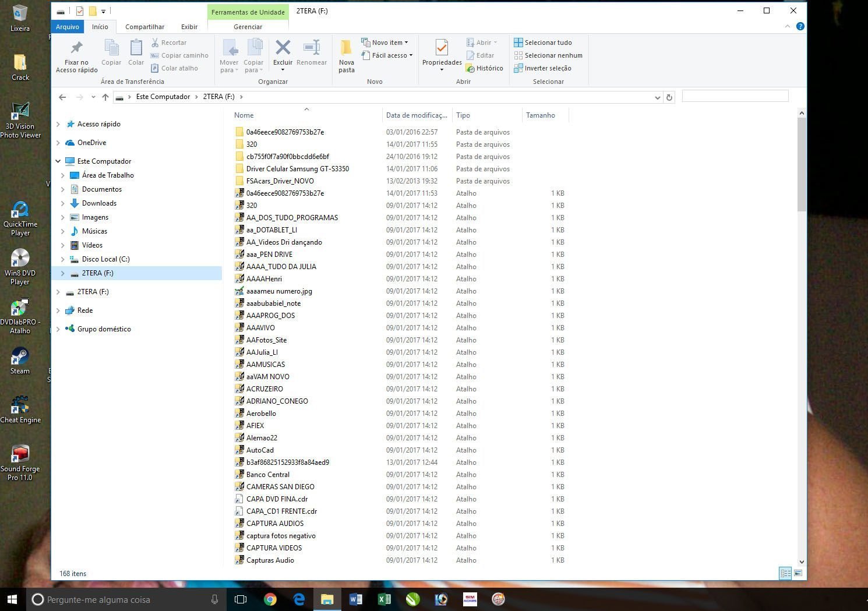Viewport: 868px width, 611px height.
Task: Expand Acesso rápido tree node
Action: [x=58, y=124]
